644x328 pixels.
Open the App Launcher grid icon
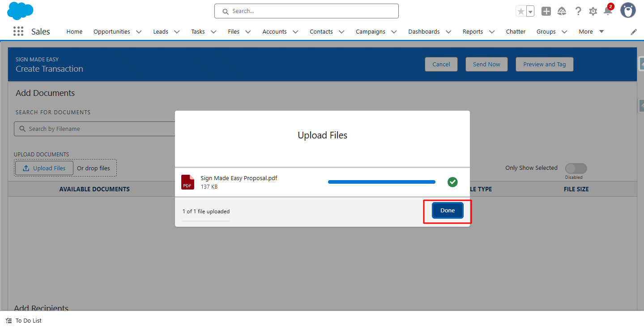pyautogui.click(x=18, y=31)
